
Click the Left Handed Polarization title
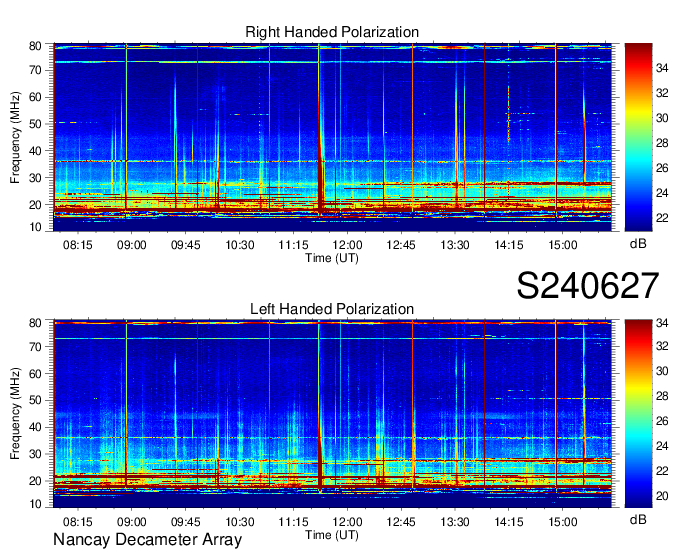[x=332, y=309]
